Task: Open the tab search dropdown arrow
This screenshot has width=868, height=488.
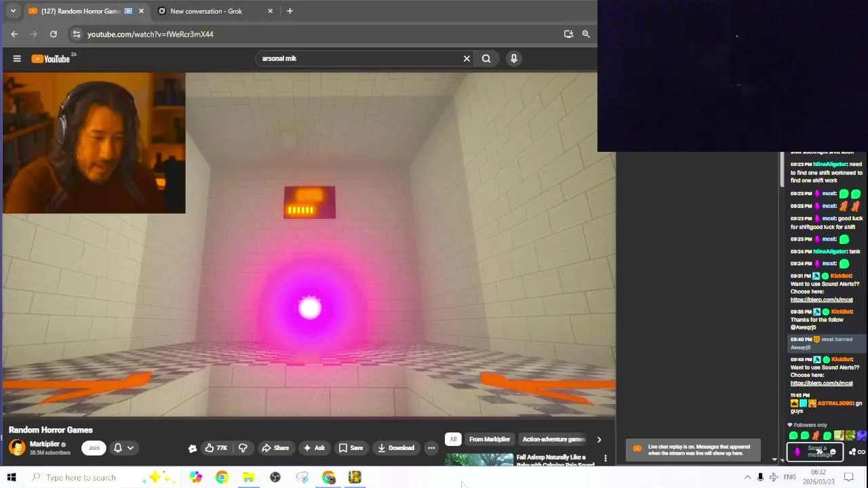Action: click(x=12, y=11)
